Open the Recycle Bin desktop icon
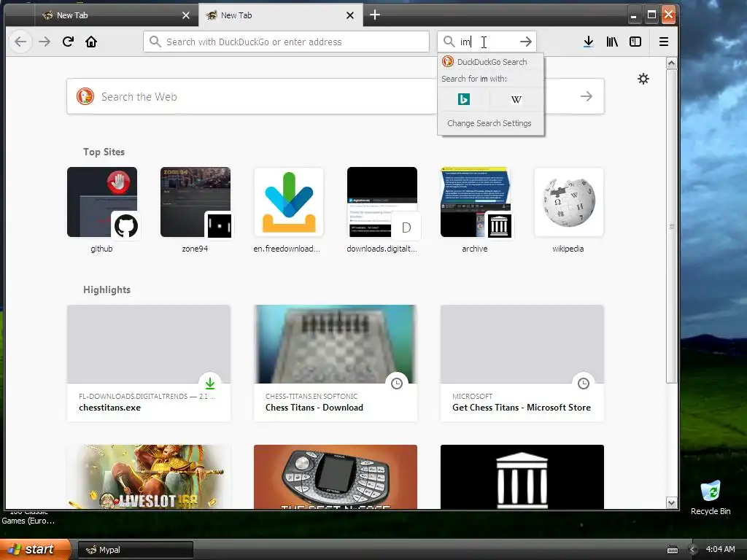747x560 pixels. [x=711, y=497]
